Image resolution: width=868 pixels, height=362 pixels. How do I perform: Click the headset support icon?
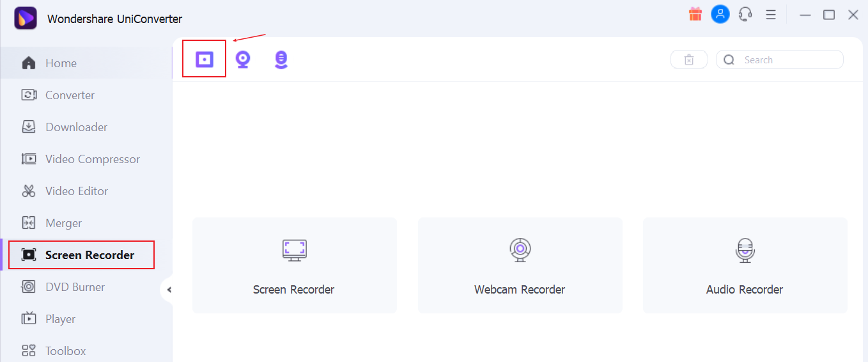pyautogui.click(x=745, y=15)
